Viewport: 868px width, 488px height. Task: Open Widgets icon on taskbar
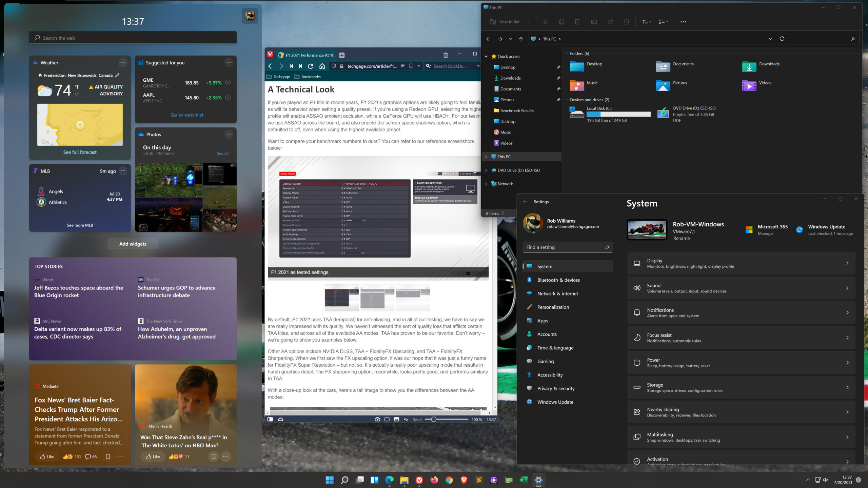click(374, 480)
